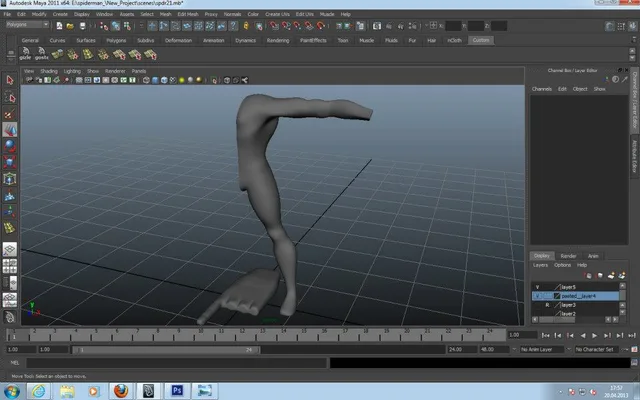Run the 'gizle' custom shelf script
The width and height of the screenshot is (640, 400).
pyautogui.click(x=25, y=54)
